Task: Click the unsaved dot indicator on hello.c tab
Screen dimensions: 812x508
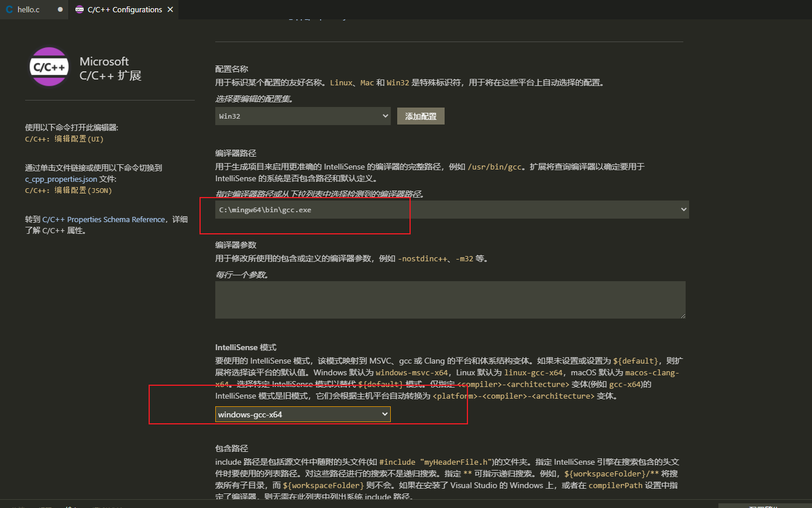Action: point(60,9)
